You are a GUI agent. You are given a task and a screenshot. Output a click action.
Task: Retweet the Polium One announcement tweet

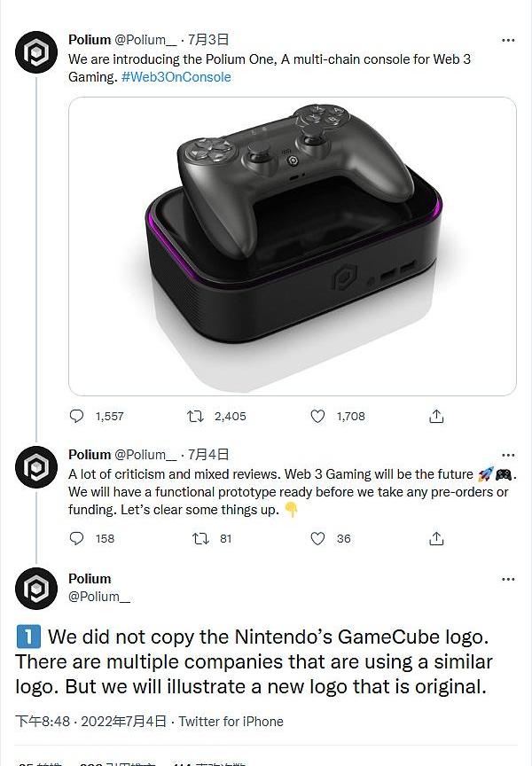pos(195,416)
